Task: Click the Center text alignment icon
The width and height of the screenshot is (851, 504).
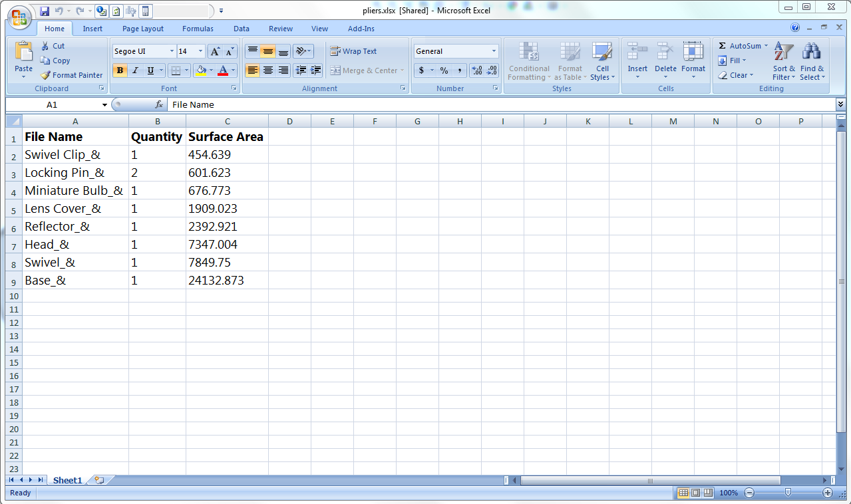Action: (x=268, y=70)
